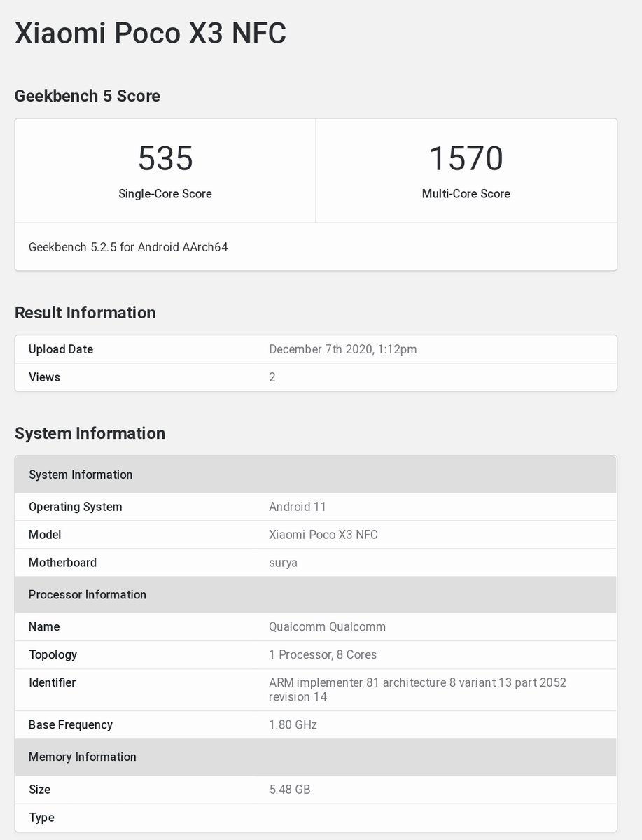Click the Upload Date label
Image resolution: width=642 pixels, height=840 pixels.
tap(61, 349)
